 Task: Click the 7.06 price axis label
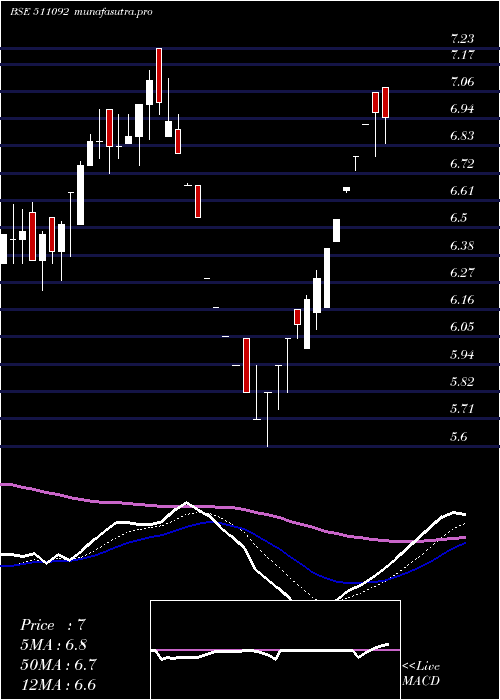[x=462, y=82]
